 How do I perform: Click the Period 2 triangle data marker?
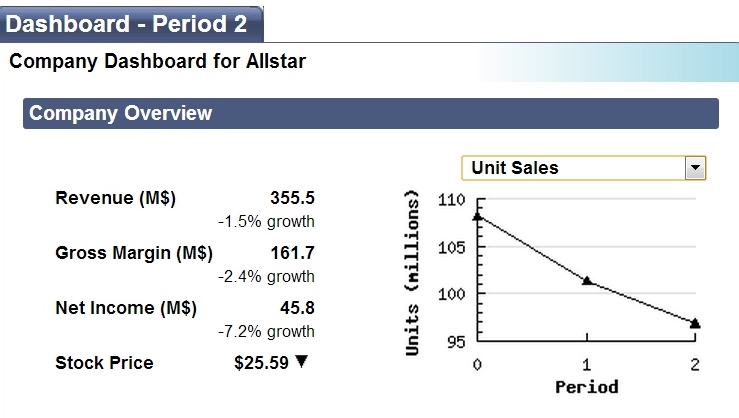(x=695, y=323)
